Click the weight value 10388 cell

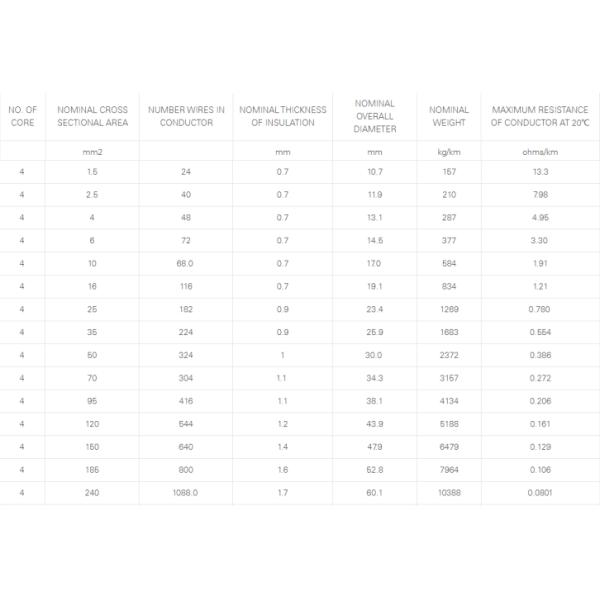pos(449,492)
